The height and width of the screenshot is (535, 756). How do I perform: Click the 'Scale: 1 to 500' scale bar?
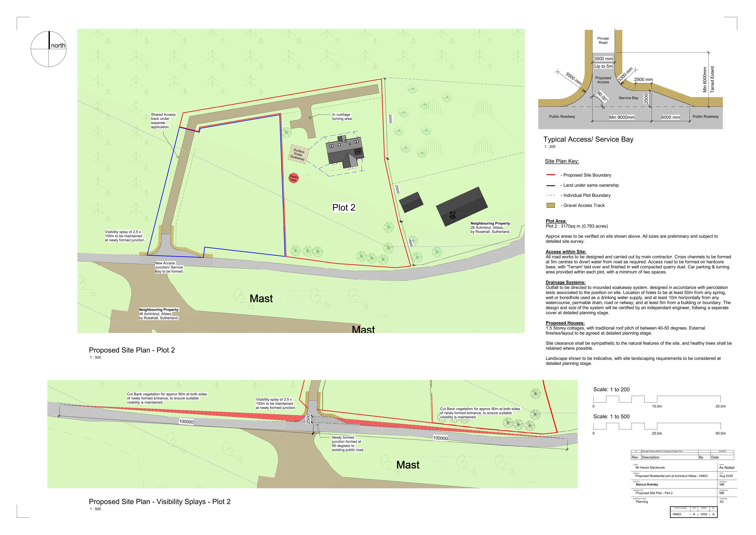tap(657, 426)
